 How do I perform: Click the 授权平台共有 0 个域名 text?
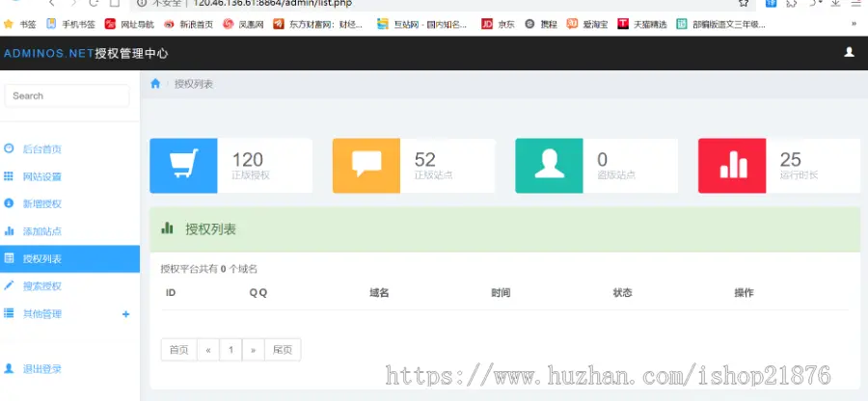pos(209,269)
